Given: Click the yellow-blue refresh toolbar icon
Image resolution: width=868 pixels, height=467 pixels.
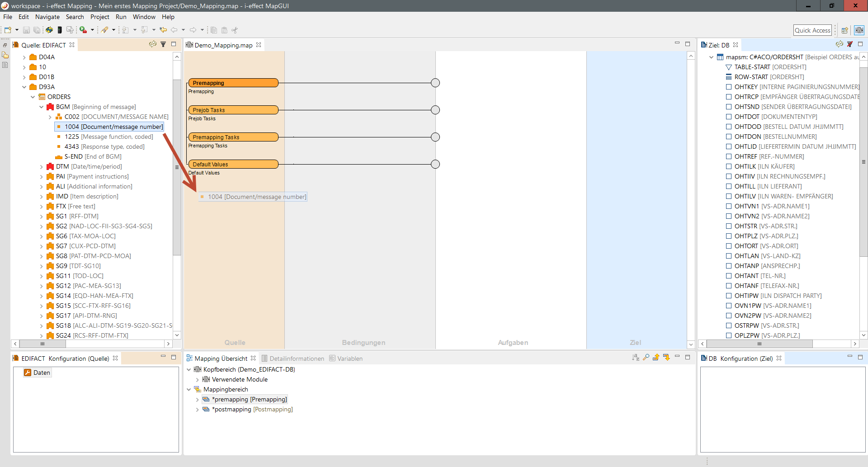Looking at the screenshot, I should [49, 30].
